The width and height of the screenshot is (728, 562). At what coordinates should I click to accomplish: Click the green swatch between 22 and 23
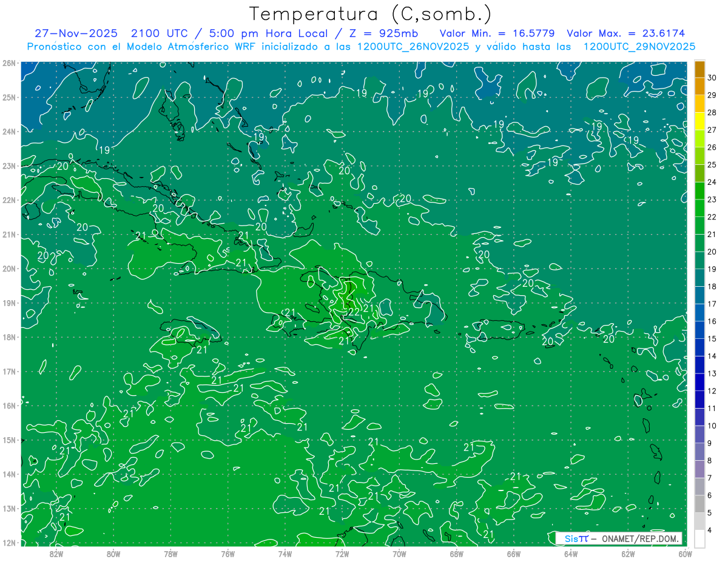[x=699, y=208]
